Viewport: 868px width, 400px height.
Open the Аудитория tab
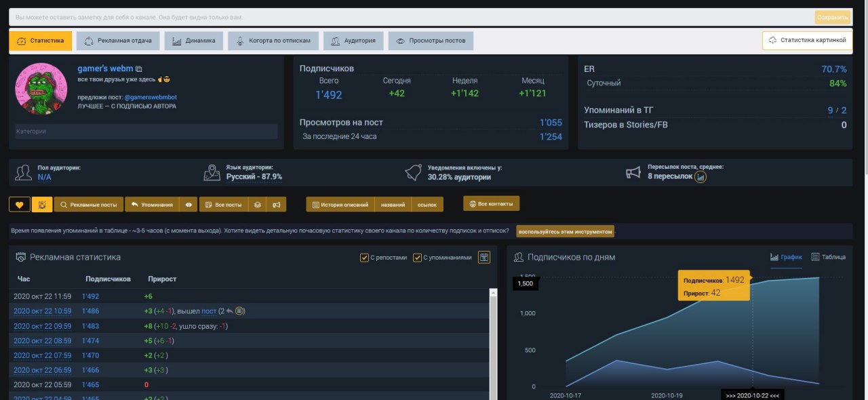tap(353, 41)
